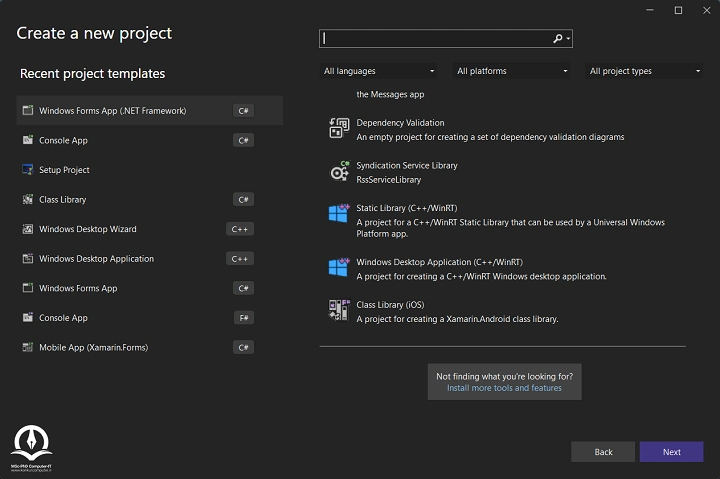Choose the Static Library (C++/WinRT) title

[407, 208]
